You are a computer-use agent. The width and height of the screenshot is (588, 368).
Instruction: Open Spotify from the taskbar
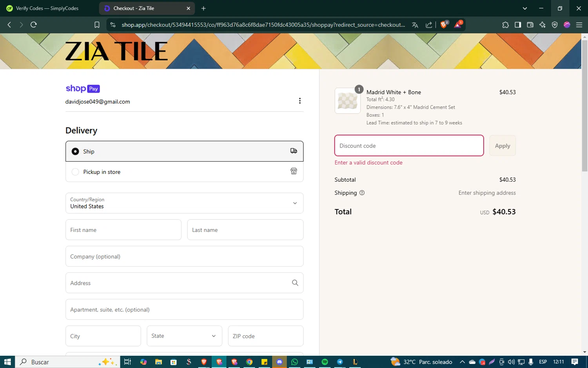click(325, 362)
